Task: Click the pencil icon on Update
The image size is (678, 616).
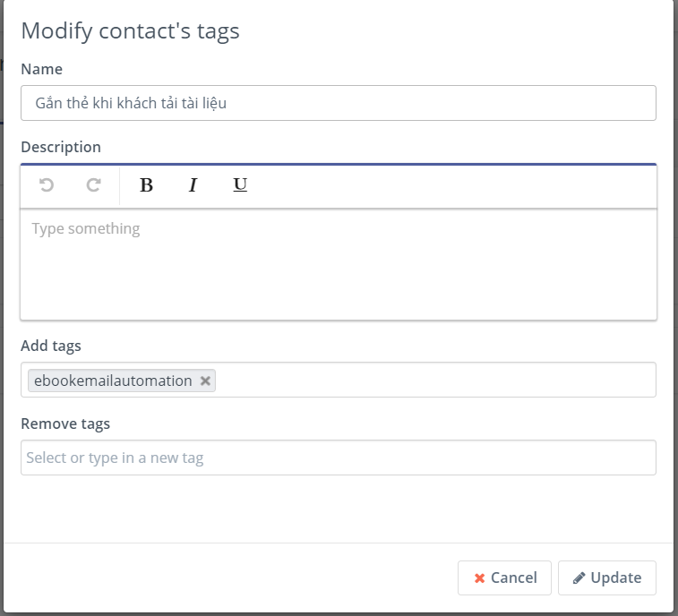Action: 579,578
